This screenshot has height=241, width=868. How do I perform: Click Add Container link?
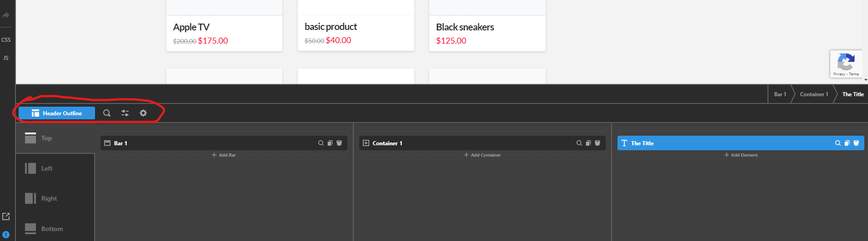[x=482, y=155]
